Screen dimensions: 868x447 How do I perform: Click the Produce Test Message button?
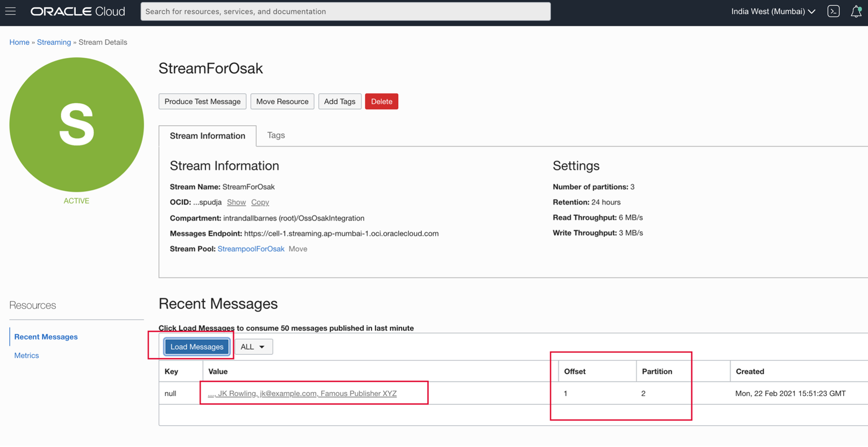(x=203, y=102)
